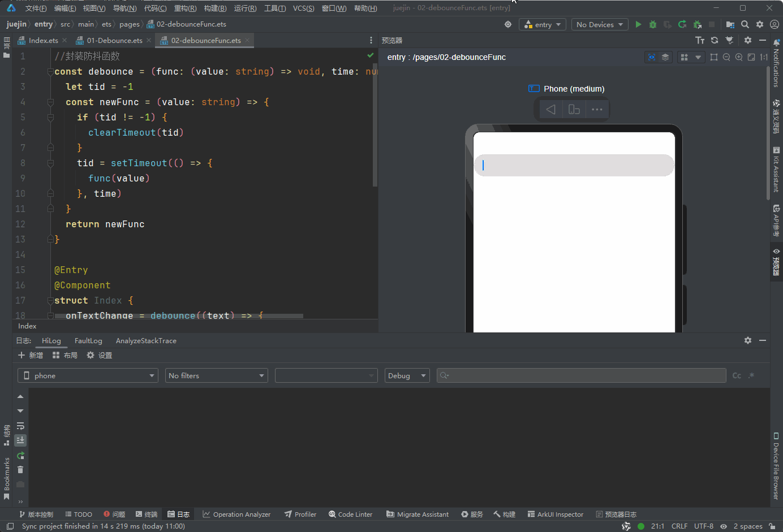Click the zoom in icon in previewer
The image size is (783, 532).
point(739,57)
